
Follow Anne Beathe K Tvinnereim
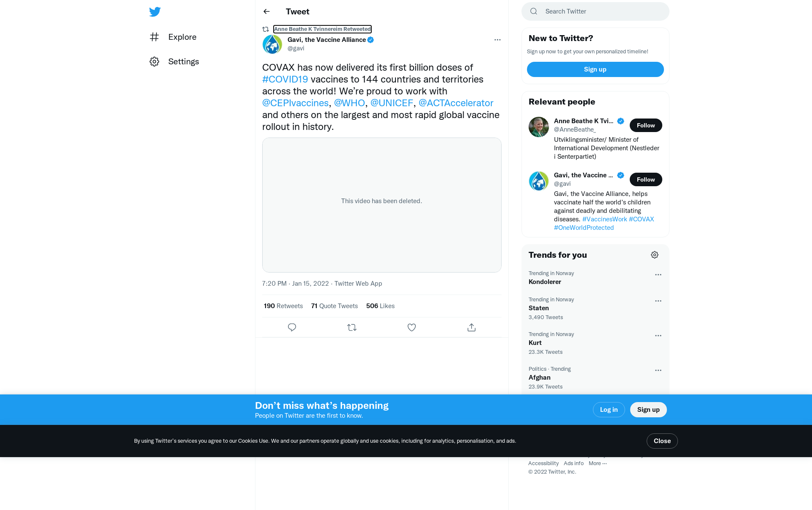(x=646, y=125)
